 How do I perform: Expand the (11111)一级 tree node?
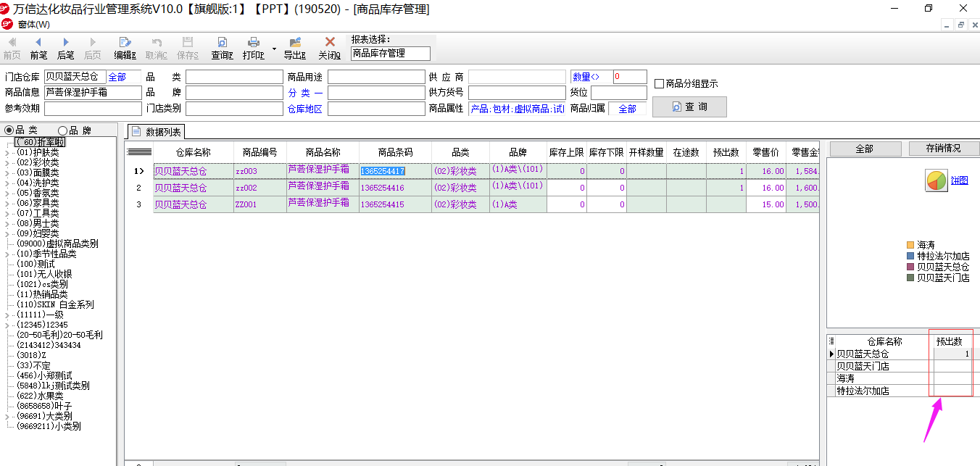[8, 315]
